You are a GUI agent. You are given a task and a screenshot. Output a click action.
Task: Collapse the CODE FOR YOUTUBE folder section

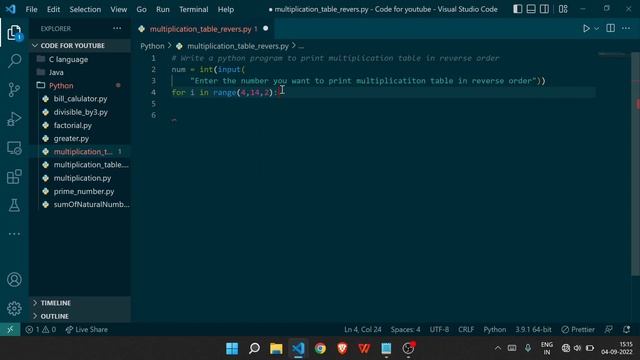click(80, 45)
